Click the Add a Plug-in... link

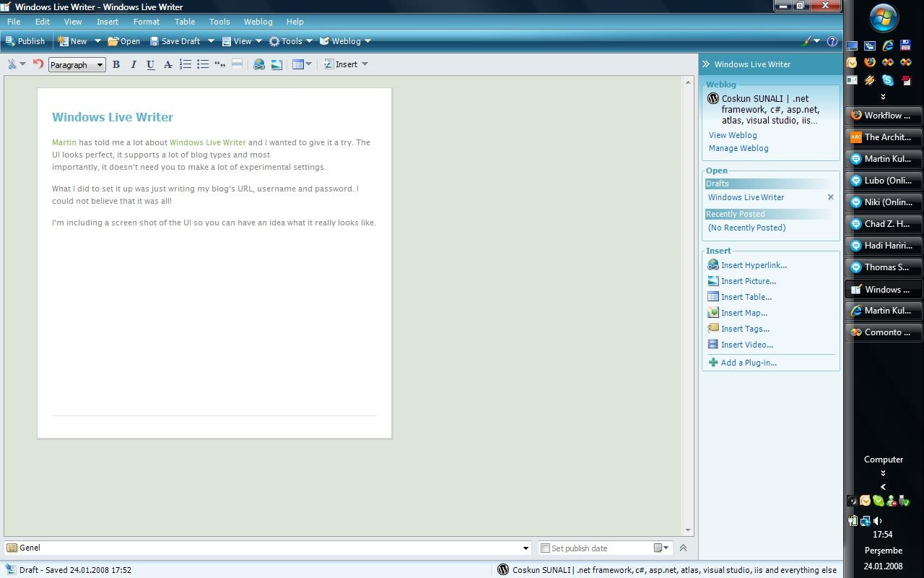(x=749, y=363)
